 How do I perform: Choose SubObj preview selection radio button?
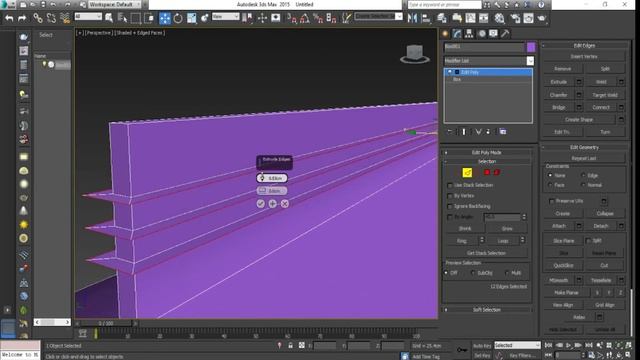[473, 273]
